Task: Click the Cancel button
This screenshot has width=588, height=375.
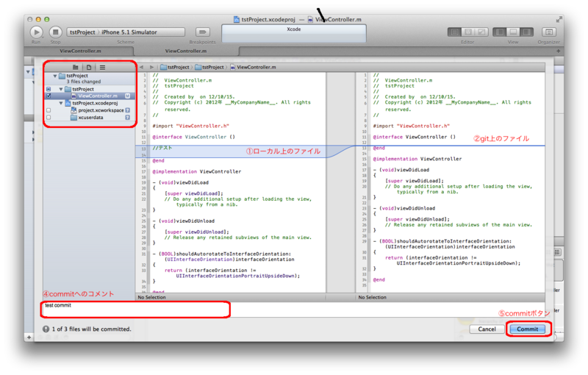Action: pyautogui.click(x=487, y=329)
